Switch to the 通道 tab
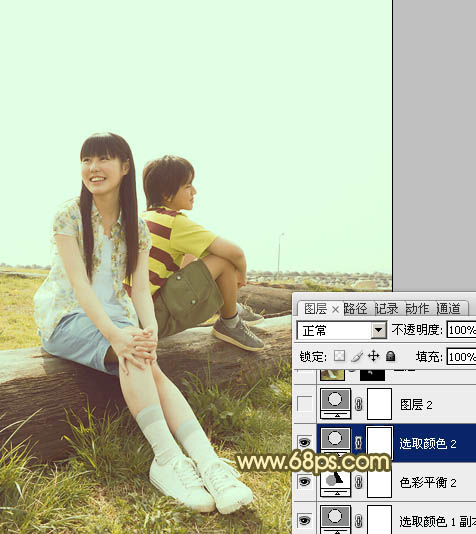This screenshot has height=534, width=476. (x=448, y=309)
